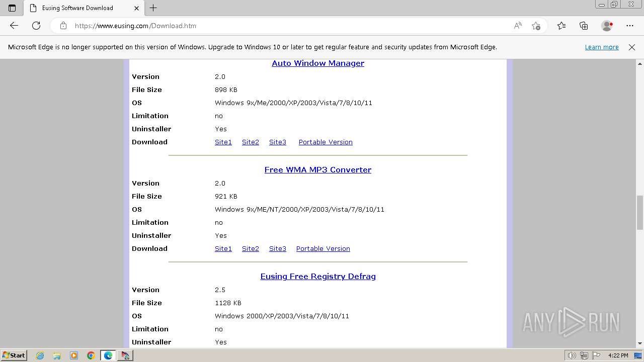Image resolution: width=644 pixels, height=362 pixels.
Task: Select Microsoft Edge taskbar icon
Action: pos(108,355)
